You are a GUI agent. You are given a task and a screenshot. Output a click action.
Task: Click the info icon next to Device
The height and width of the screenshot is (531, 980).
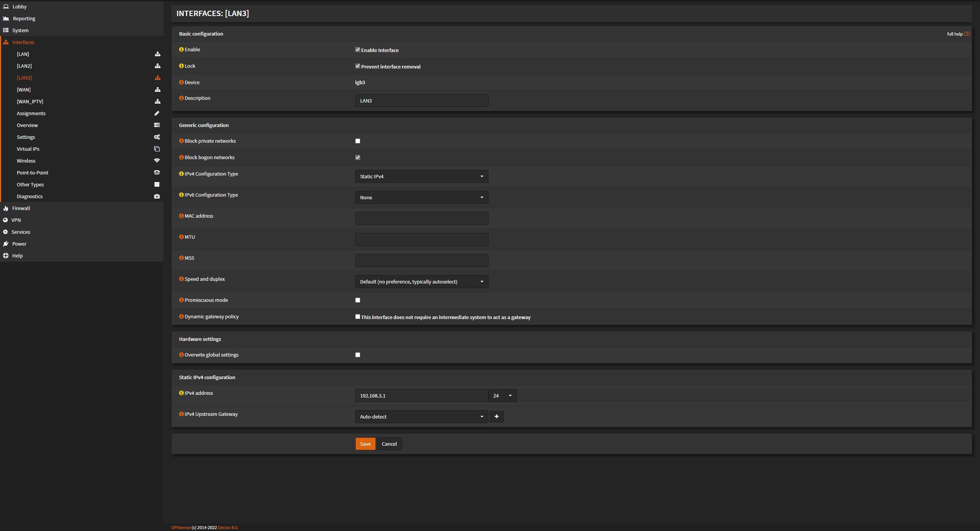181,82
